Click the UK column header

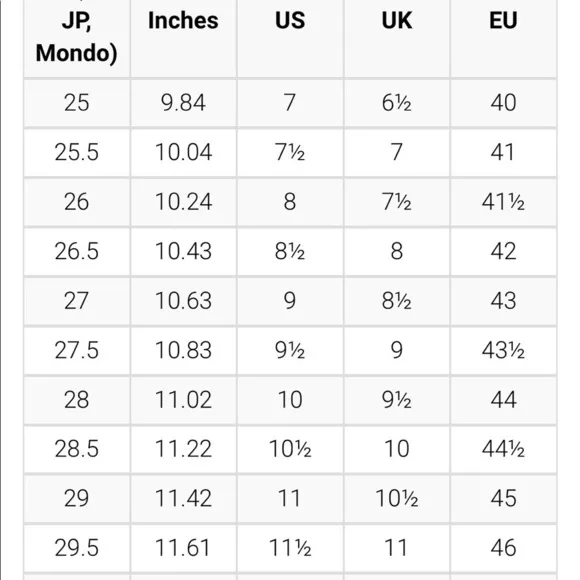point(397,38)
